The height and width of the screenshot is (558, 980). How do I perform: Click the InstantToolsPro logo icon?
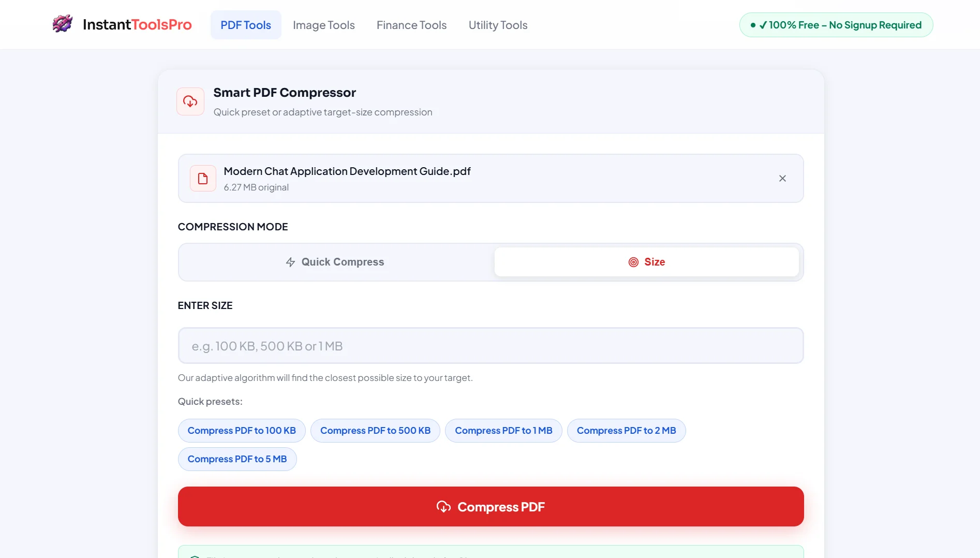[63, 24]
